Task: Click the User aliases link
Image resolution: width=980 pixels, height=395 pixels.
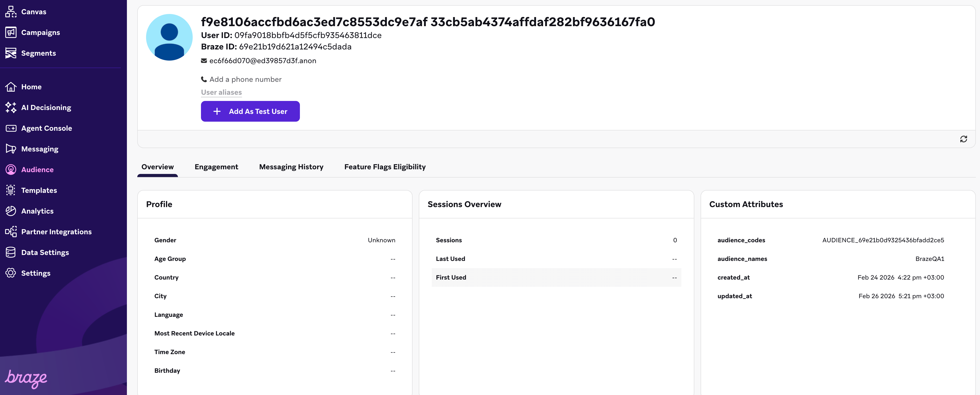Action: point(221,92)
